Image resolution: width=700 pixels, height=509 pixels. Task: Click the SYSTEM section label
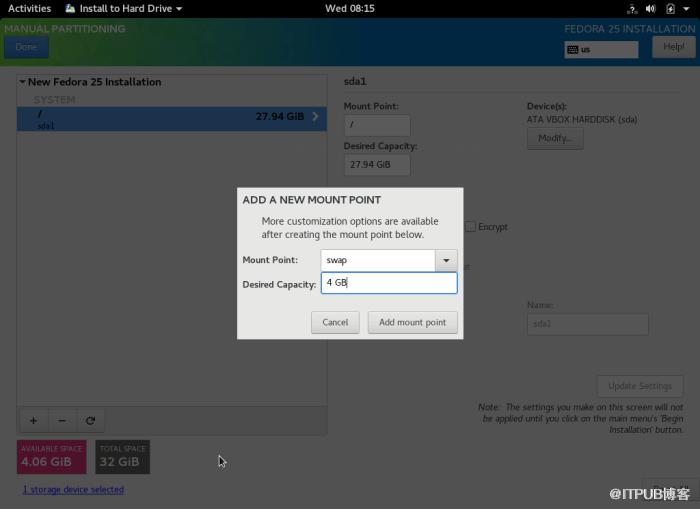click(54, 100)
